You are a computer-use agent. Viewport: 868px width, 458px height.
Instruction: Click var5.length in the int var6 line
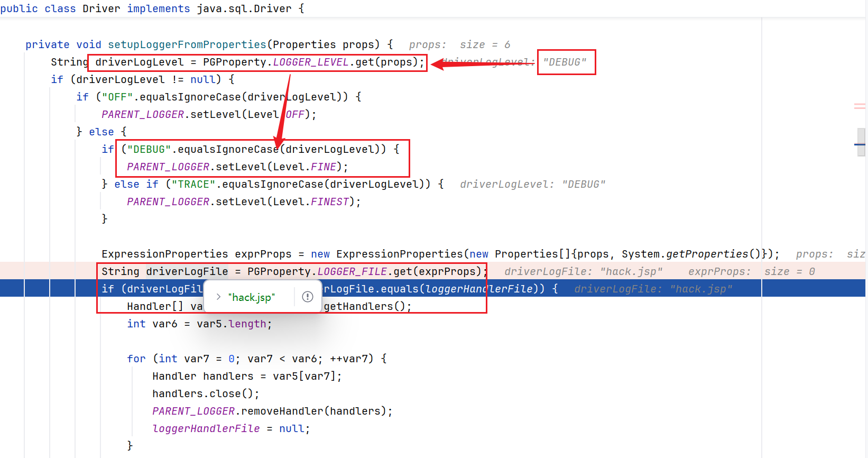(232, 324)
